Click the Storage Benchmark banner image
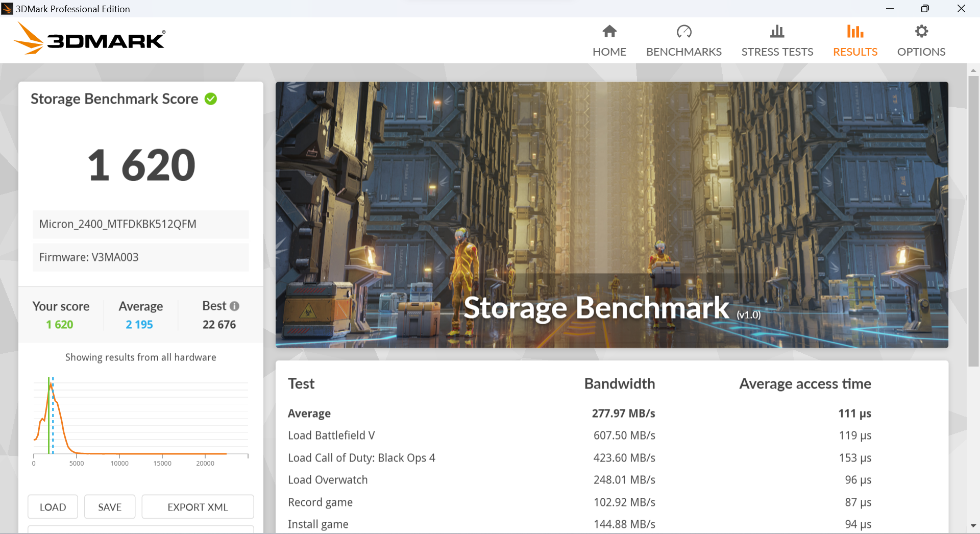980x534 pixels. (x=612, y=215)
